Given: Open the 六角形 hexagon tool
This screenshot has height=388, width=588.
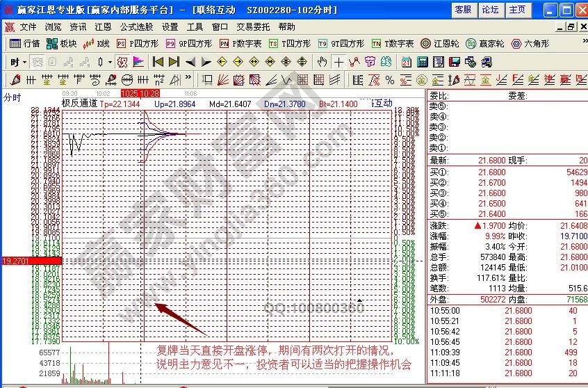Looking at the screenshot, I should tap(530, 44).
